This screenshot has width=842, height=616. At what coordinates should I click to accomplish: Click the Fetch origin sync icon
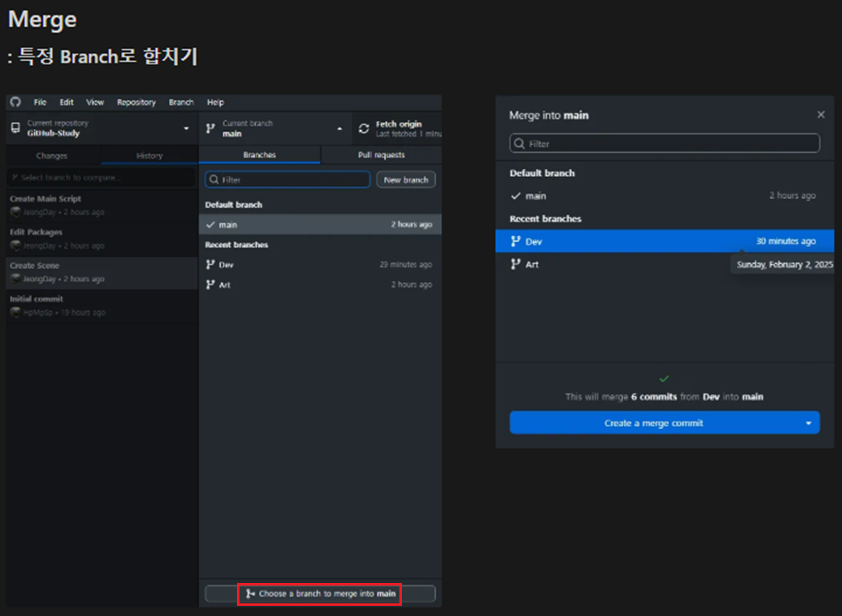[x=364, y=129]
